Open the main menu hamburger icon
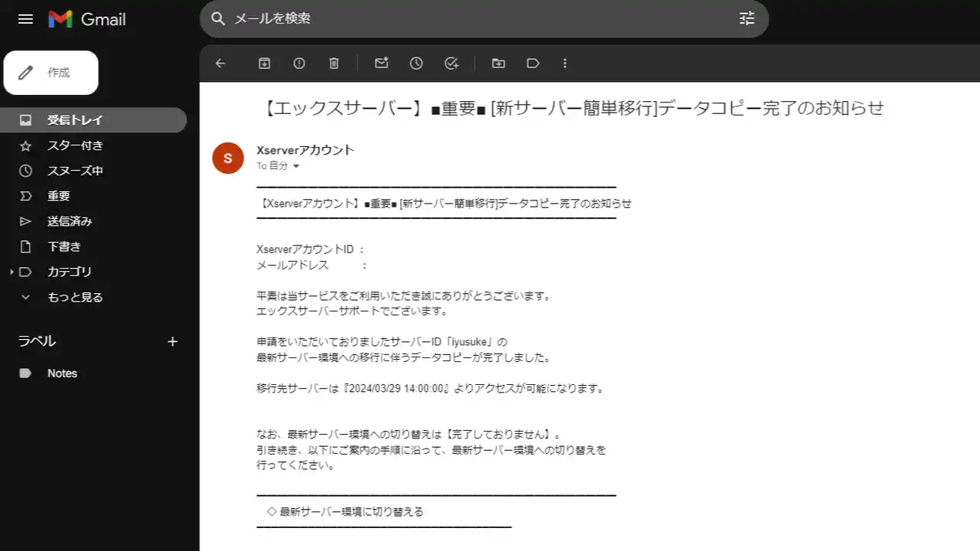 click(25, 19)
